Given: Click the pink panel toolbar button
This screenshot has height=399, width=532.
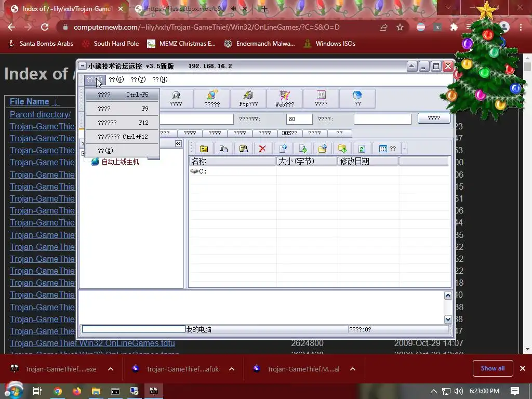Looking at the screenshot, I should pyautogui.click(x=321, y=99).
